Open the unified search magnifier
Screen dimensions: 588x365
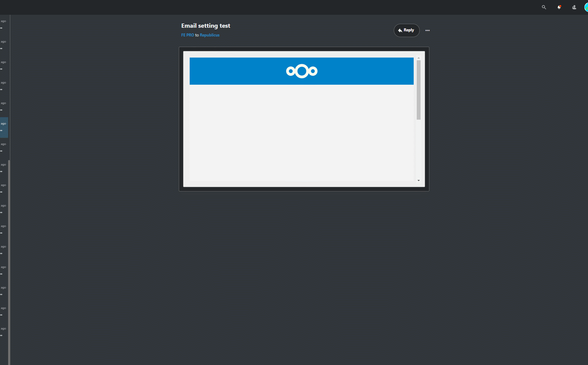(544, 7)
